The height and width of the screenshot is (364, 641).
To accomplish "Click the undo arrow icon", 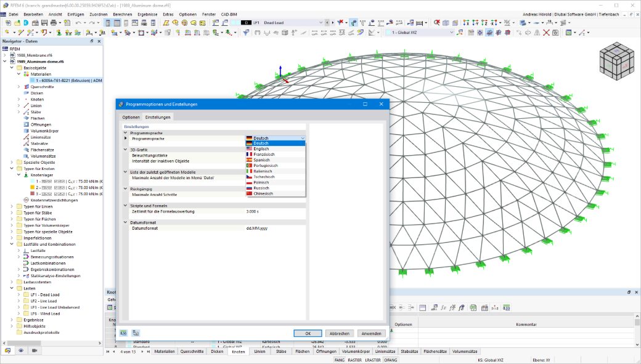I will pyautogui.click(x=78, y=23).
